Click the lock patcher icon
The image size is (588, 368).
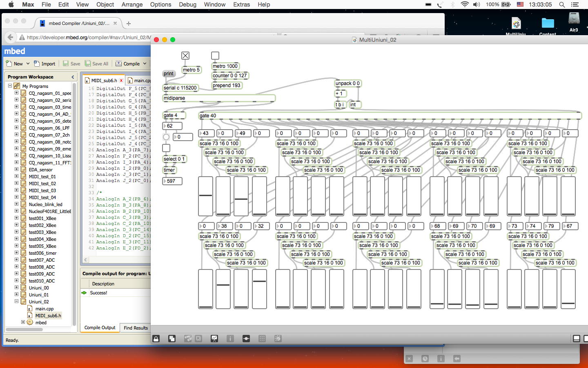(156, 339)
